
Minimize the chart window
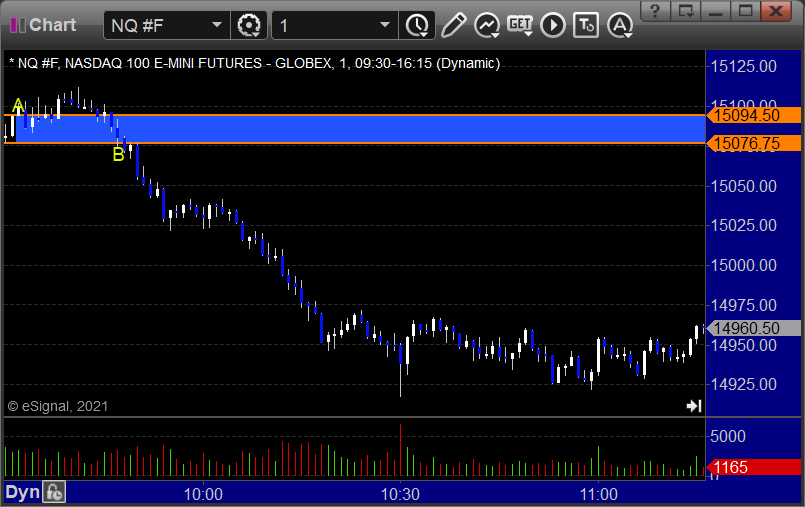(716, 11)
